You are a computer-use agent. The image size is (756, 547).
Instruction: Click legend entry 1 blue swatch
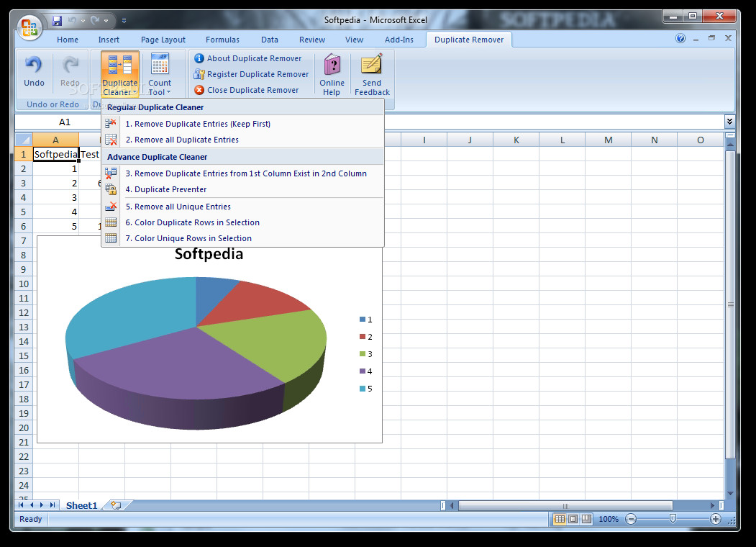363,320
